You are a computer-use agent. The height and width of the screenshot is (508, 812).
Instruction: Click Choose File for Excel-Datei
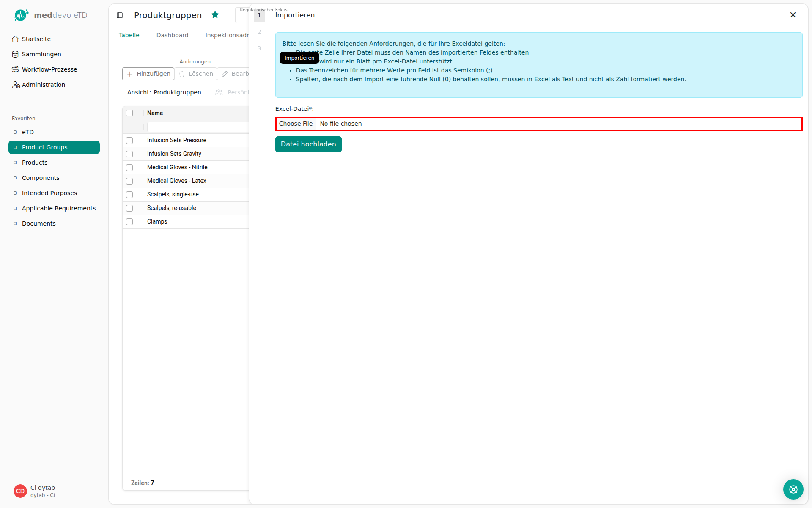pyautogui.click(x=296, y=124)
